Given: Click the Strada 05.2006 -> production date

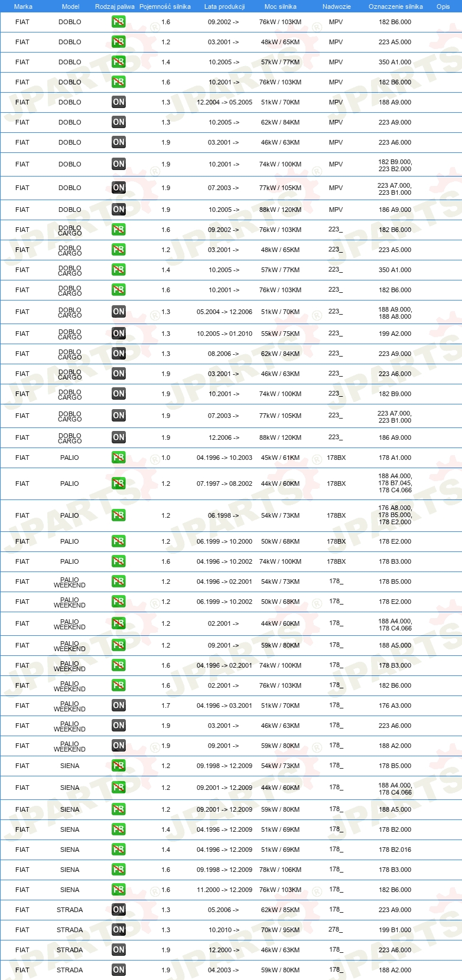Looking at the screenshot, I should pos(224,910).
